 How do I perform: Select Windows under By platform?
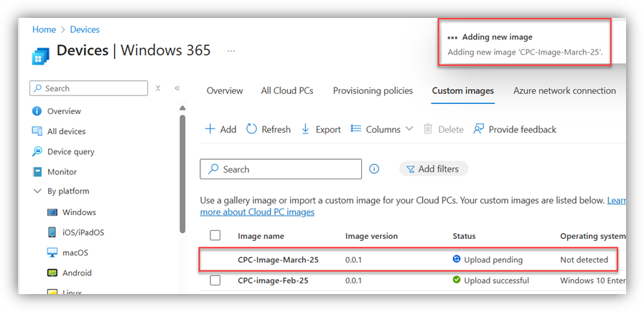coord(79,212)
